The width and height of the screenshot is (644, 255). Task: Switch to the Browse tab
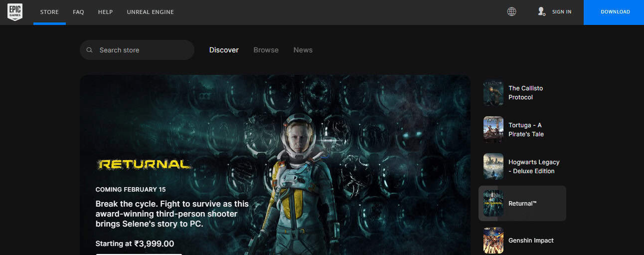coord(266,50)
